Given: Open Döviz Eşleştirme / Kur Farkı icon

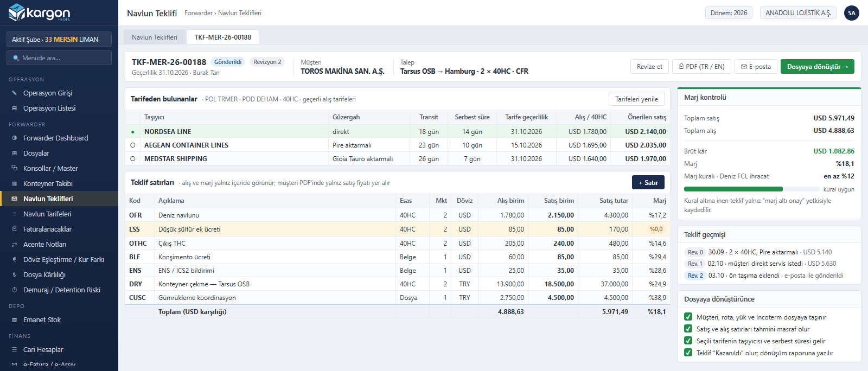Looking at the screenshot, I should 15,260.
